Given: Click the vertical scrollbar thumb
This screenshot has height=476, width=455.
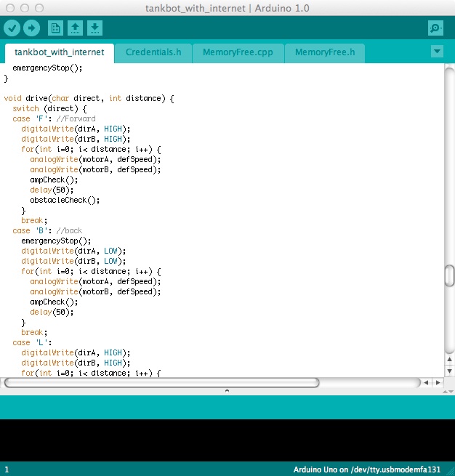Looking at the screenshot, I should [449, 275].
